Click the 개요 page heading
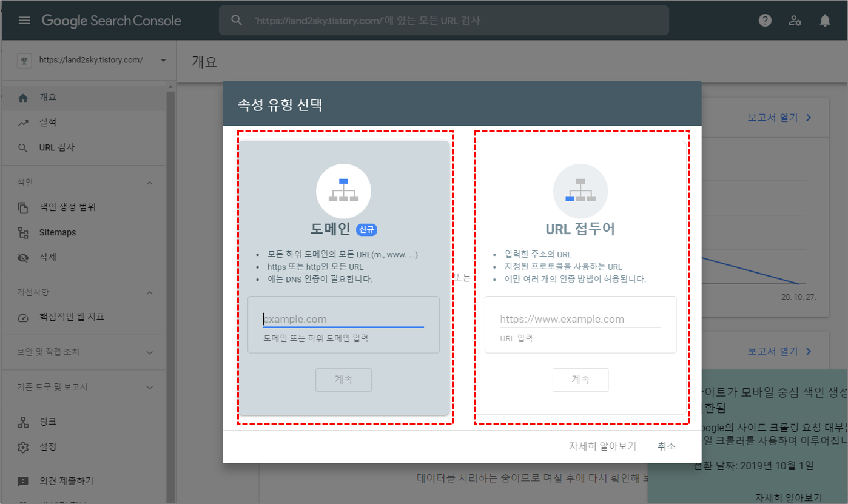Screen dimensions: 848x504 (x=204, y=61)
